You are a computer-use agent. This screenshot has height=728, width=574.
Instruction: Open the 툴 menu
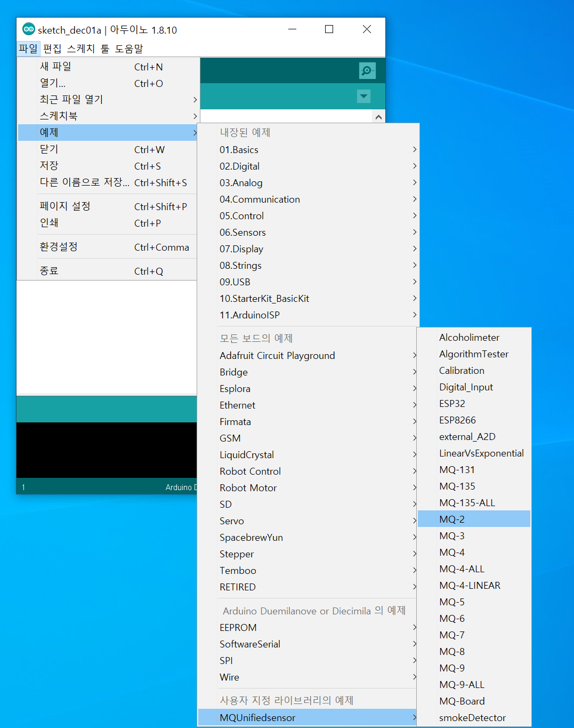coord(105,49)
